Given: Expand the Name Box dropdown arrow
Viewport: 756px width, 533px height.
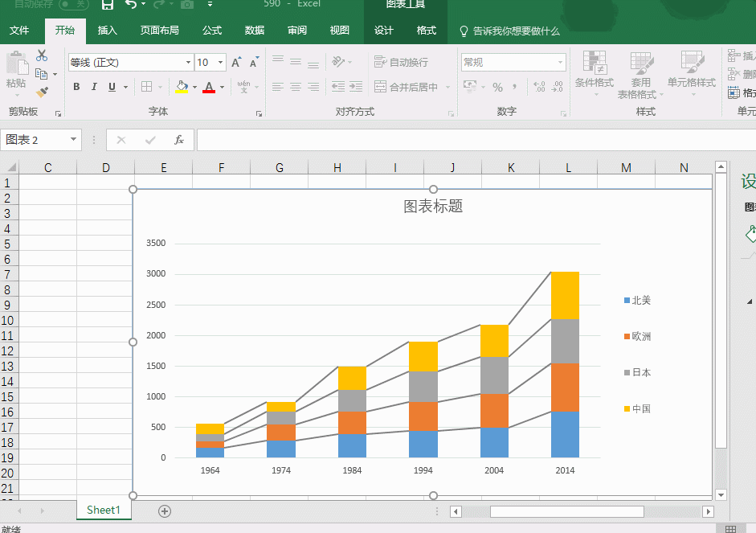Looking at the screenshot, I should (74, 140).
